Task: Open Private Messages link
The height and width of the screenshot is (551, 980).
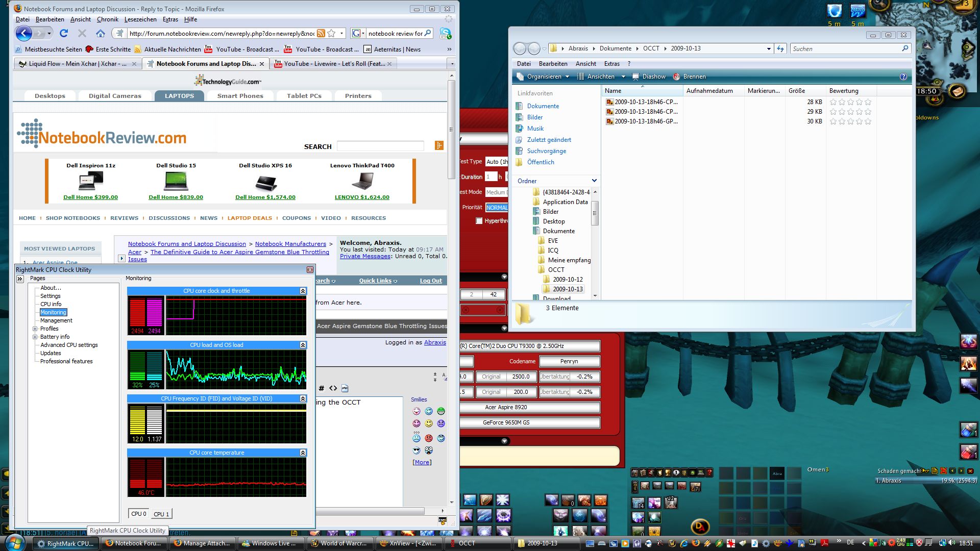Action: (x=365, y=256)
